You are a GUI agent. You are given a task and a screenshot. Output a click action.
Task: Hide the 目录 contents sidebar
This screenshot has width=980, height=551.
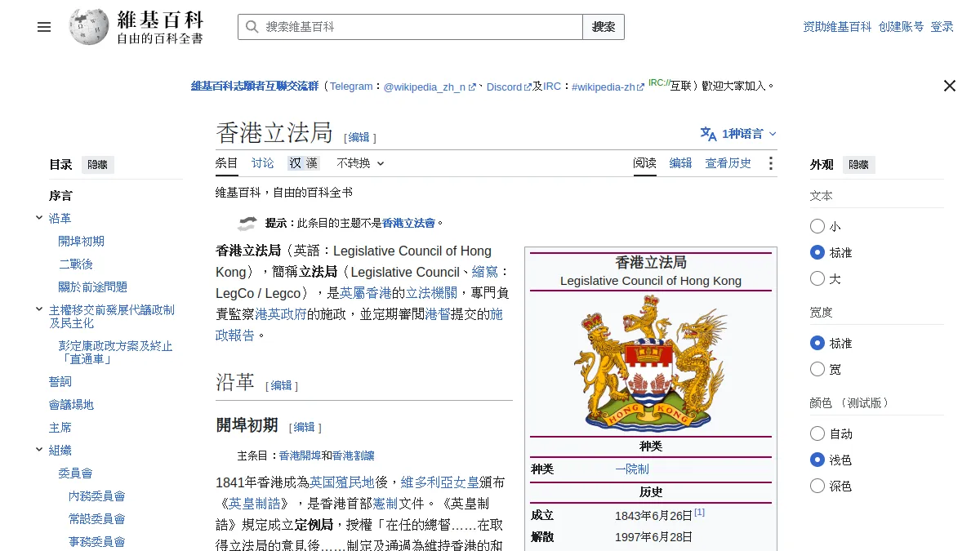click(x=98, y=165)
